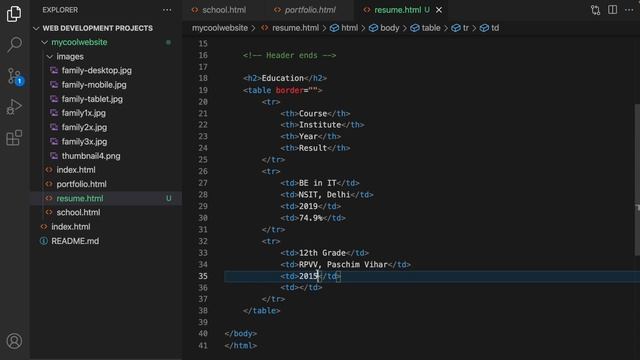The height and width of the screenshot is (360, 640).
Task: Click the closing body tag
Action: click(240, 334)
